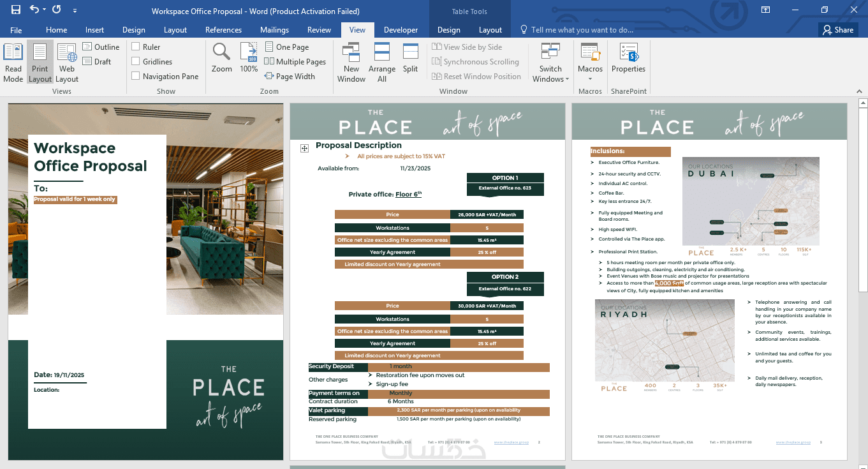Select Print Layout view
Image resolution: width=868 pixels, height=469 pixels.
pyautogui.click(x=40, y=63)
